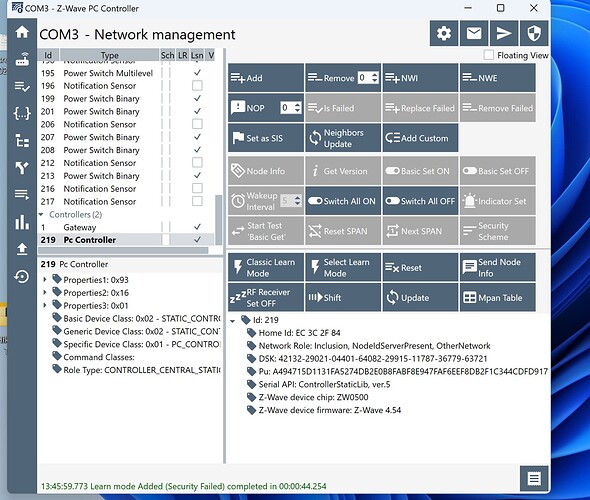This screenshot has height=500, width=590.
Task: Click the NWI button
Action: tap(420, 78)
